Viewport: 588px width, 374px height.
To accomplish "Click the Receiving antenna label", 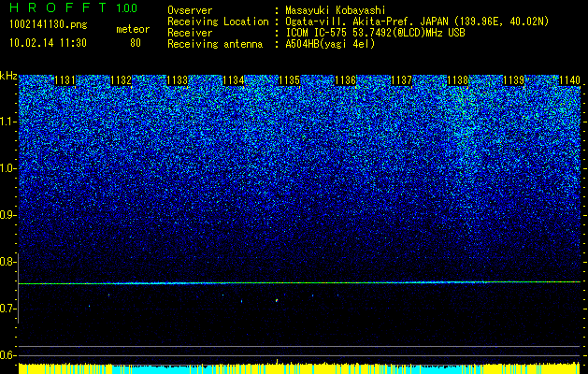I will tap(215, 44).
